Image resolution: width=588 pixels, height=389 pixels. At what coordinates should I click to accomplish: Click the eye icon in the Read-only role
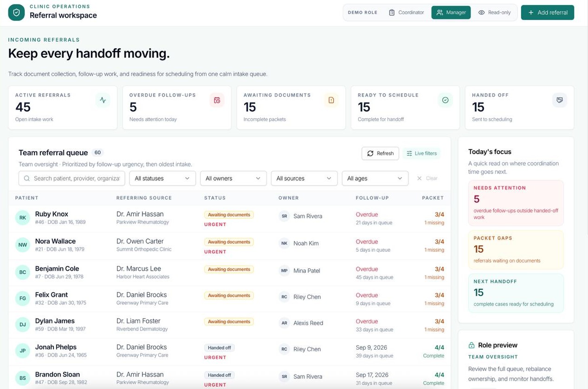(481, 13)
